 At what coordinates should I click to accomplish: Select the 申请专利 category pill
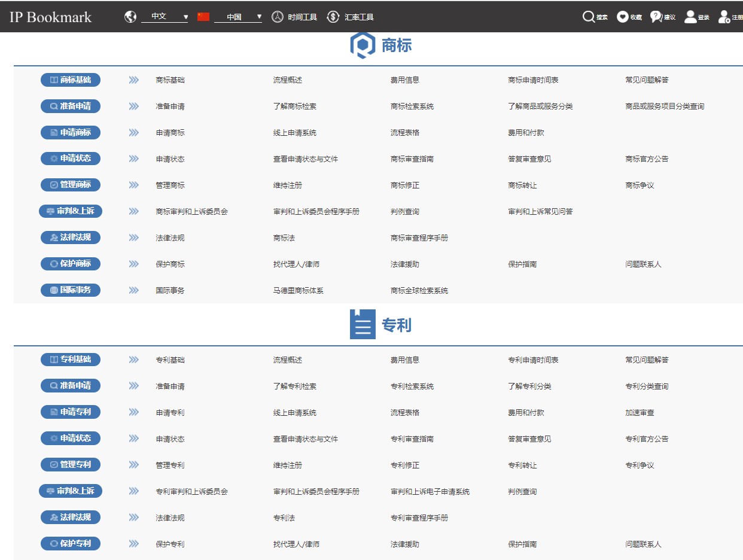pyautogui.click(x=71, y=412)
